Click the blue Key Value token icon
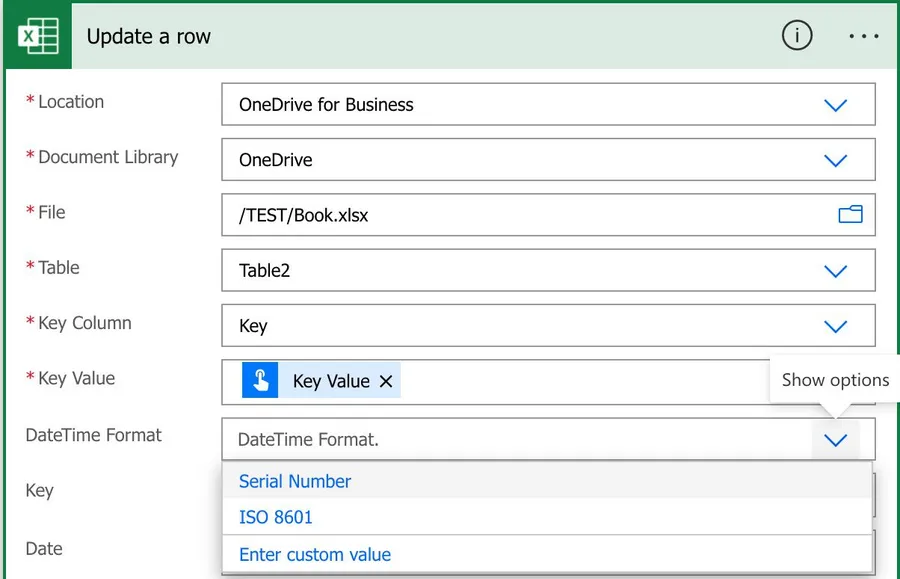Image resolution: width=900 pixels, height=579 pixels. point(260,381)
